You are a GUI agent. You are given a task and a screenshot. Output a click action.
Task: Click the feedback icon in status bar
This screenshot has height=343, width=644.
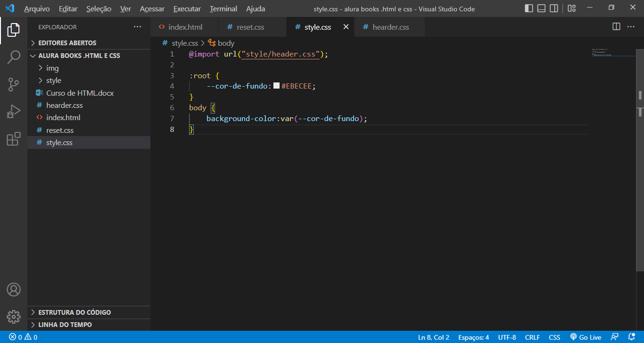[614, 337]
